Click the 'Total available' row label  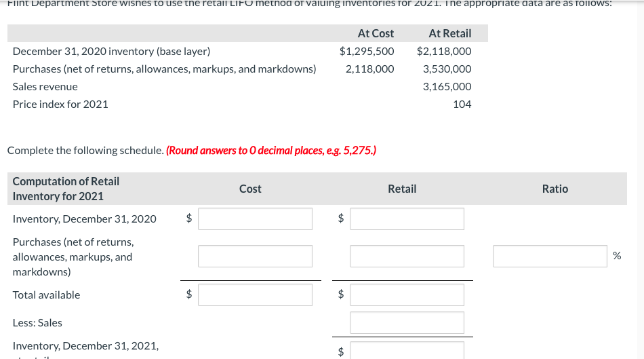(46, 295)
